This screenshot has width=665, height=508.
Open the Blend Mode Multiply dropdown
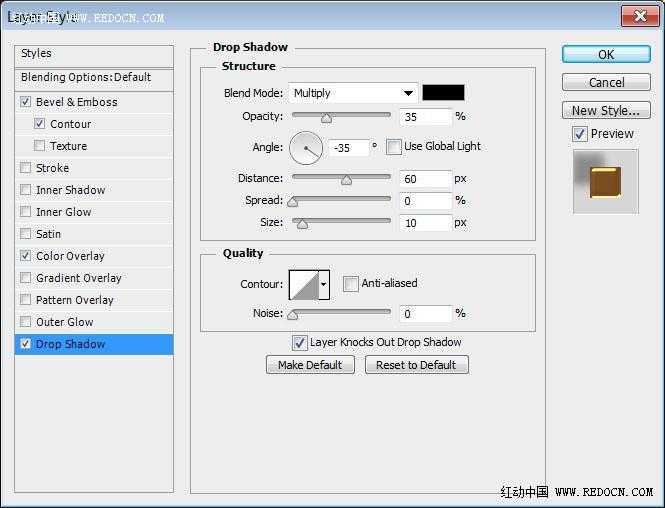[x=353, y=93]
